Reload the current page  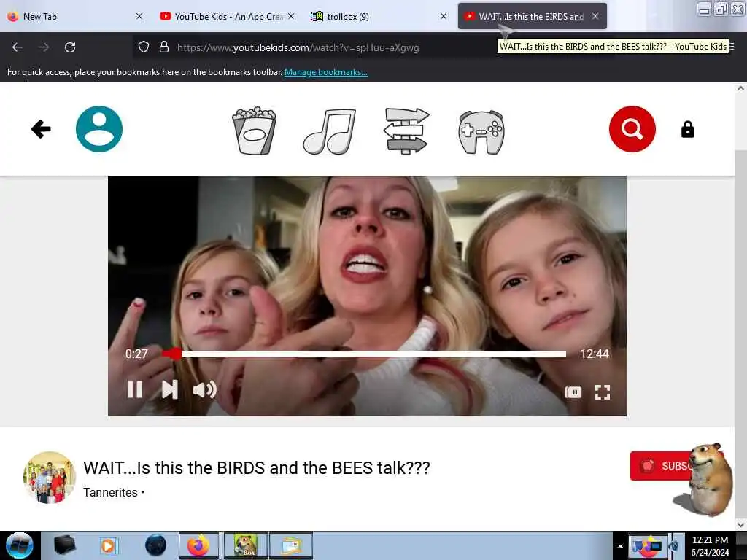[70, 47]
